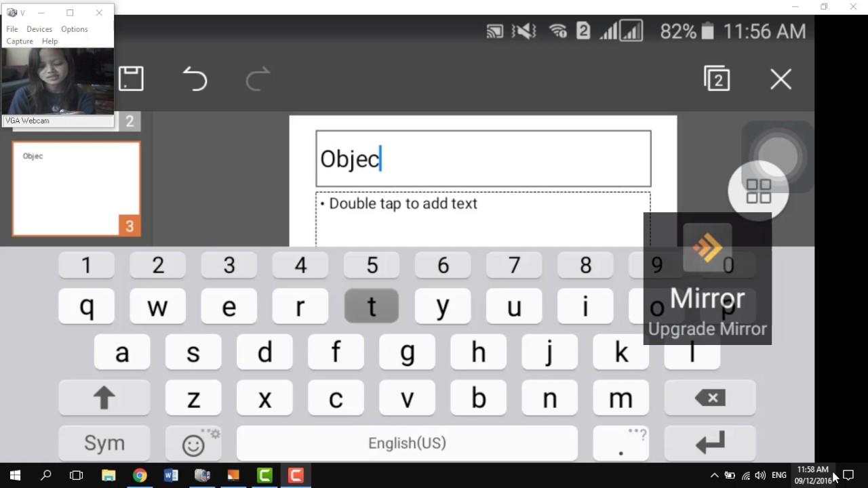Click the red Camtasia recorder taskbar icon

296,476
